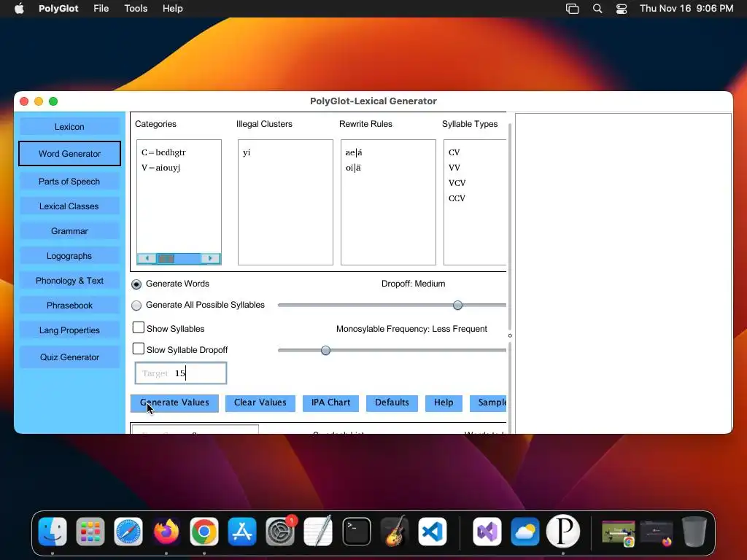Image resolution: width=747 pixels, height=560 pixels.
Task: Launch Terminal from the dock
Action: tap(356, 532)
